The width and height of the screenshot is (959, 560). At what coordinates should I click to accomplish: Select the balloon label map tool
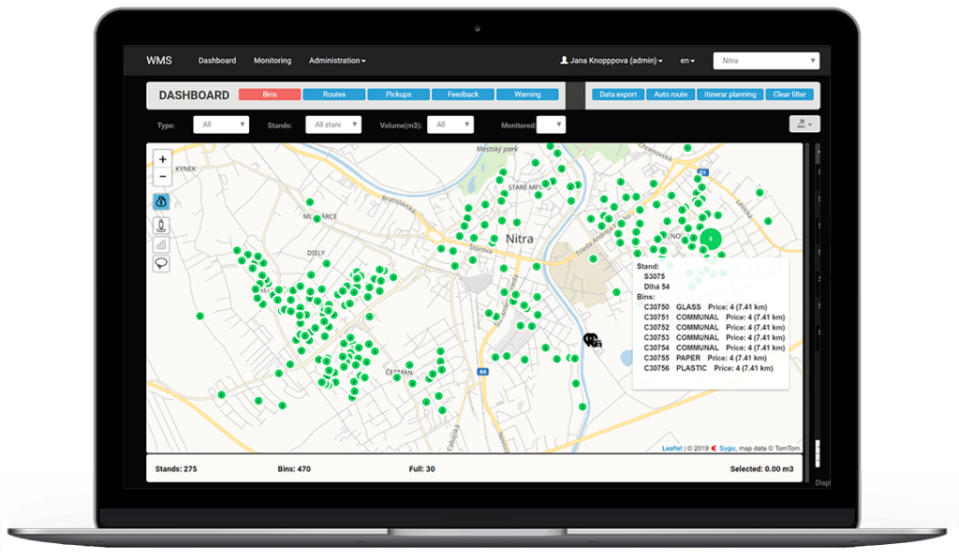point(160,262)
